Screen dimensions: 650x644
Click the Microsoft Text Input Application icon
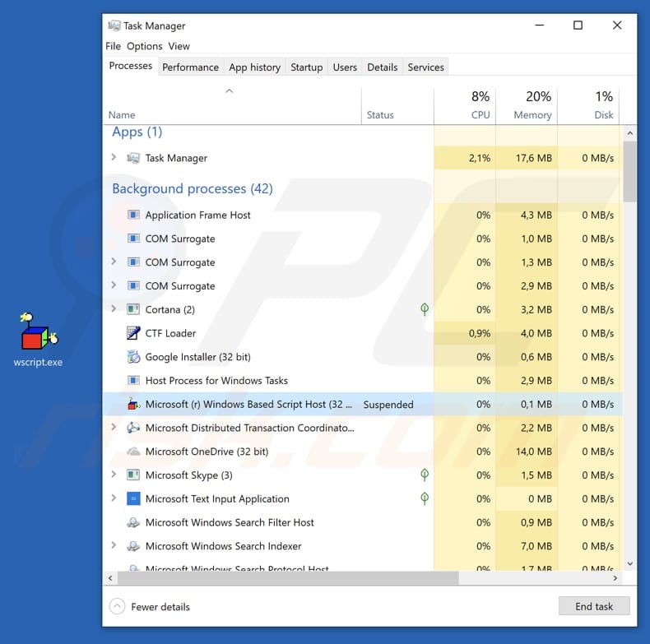coord(133,498)
